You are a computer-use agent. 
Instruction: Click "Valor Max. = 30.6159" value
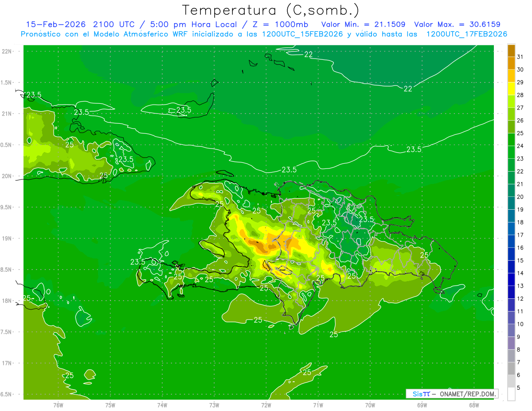(x=457, y=24)
